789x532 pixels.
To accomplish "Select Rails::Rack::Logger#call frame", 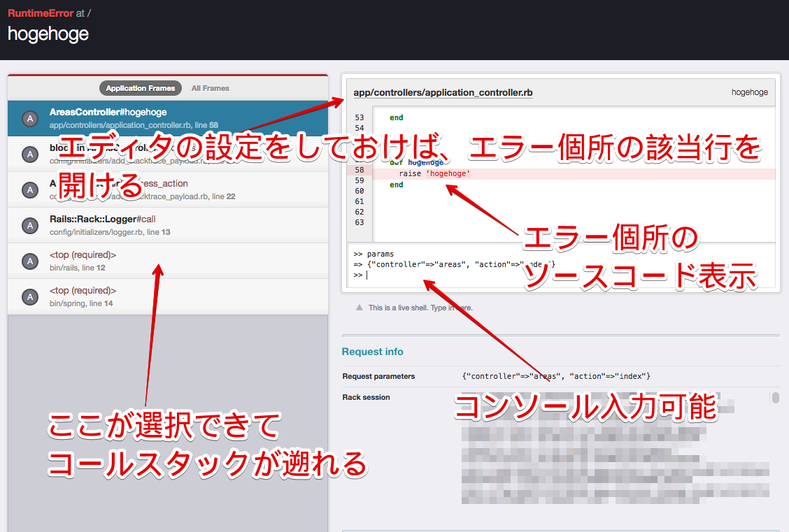I will coord(168,225).
